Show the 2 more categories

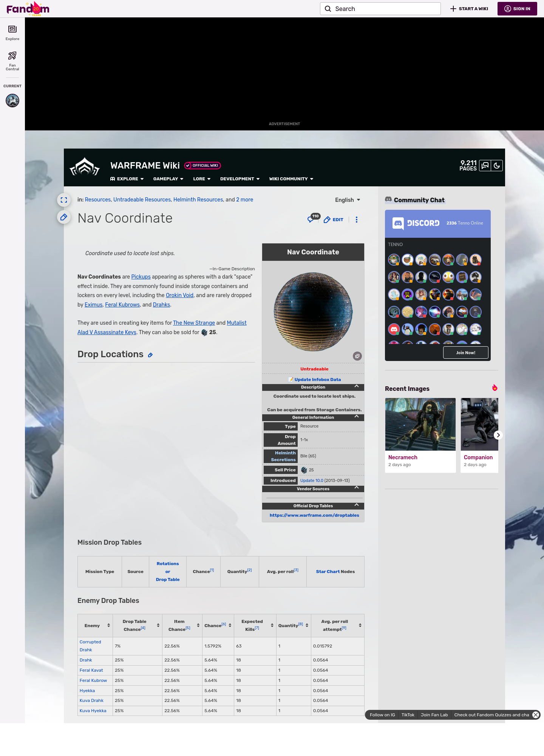(245, 200)
